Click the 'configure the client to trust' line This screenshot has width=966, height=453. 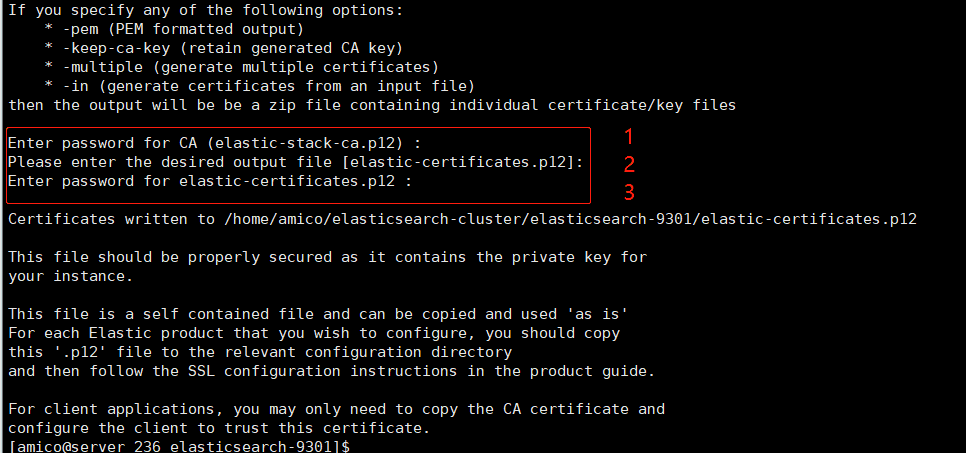point(219,428)
